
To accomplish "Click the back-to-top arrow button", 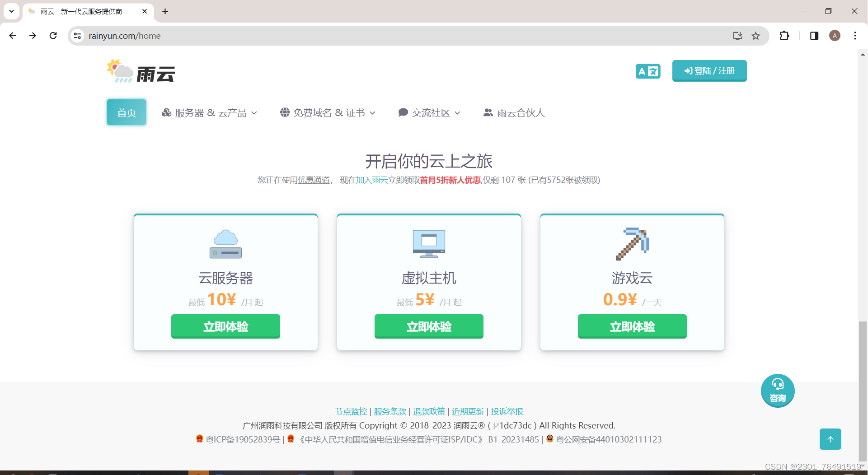I will pos(830,439).
